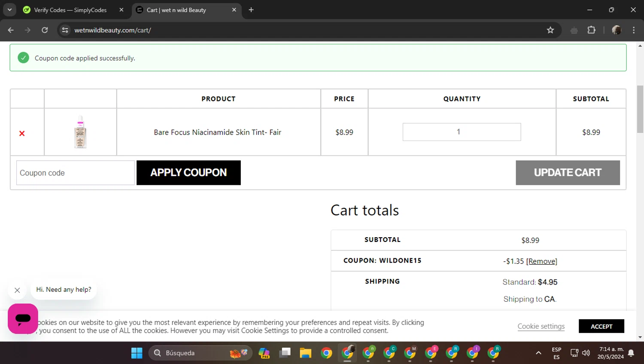Open Chrome profile 'C' on the taskbar

[x=389, y=353]
